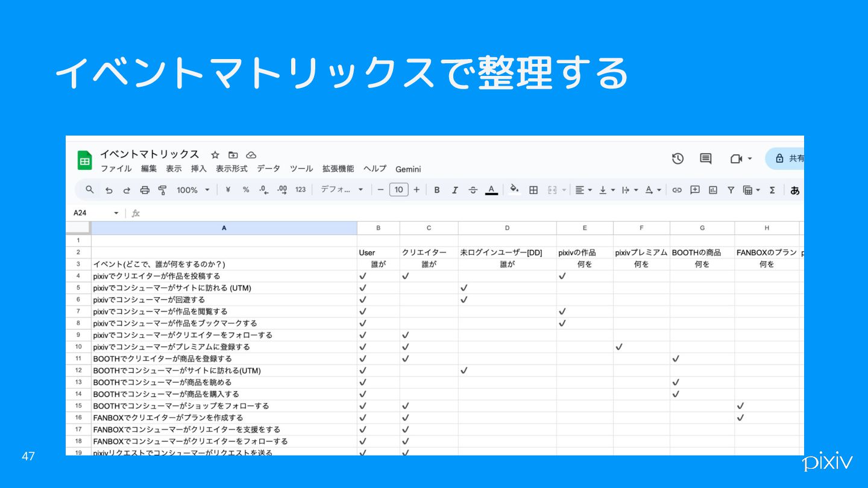Open the 100% zoom dropdown
Viewport: 868px width, 488px height.
[193, 190]
